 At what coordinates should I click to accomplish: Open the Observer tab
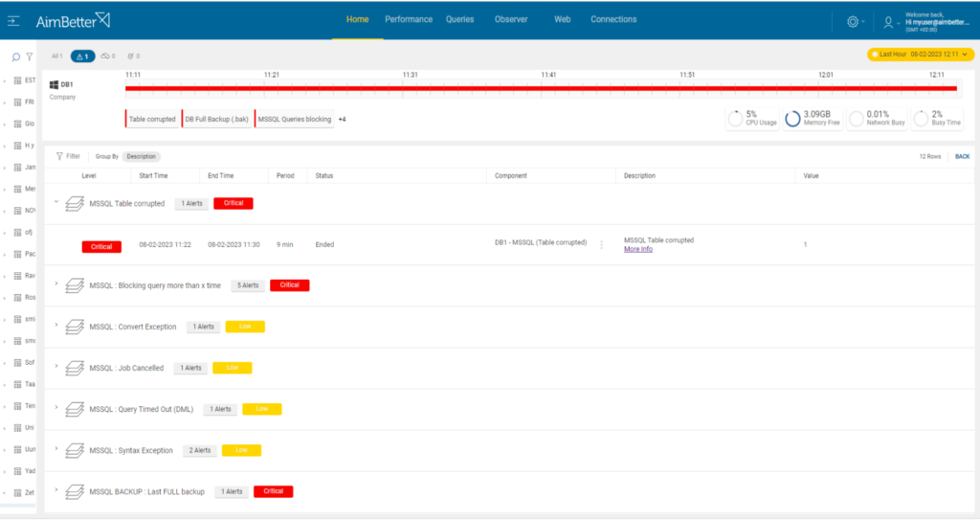[511, 19]
